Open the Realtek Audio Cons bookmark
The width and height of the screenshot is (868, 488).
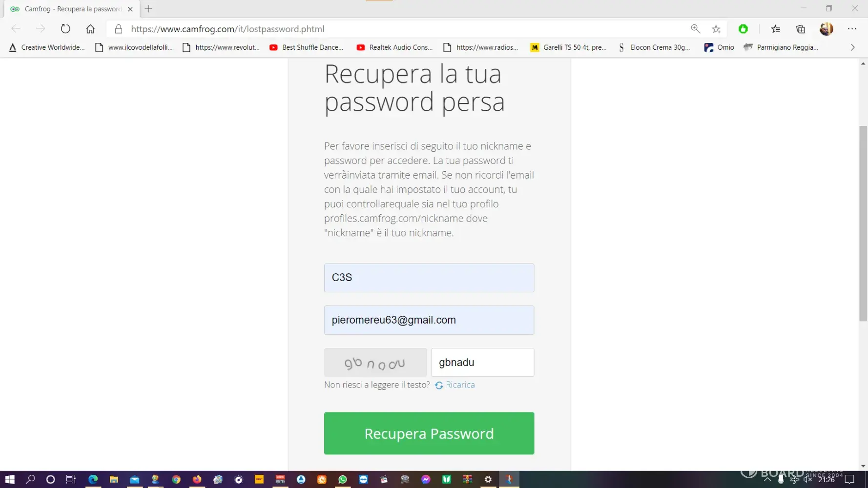(394, 47)
